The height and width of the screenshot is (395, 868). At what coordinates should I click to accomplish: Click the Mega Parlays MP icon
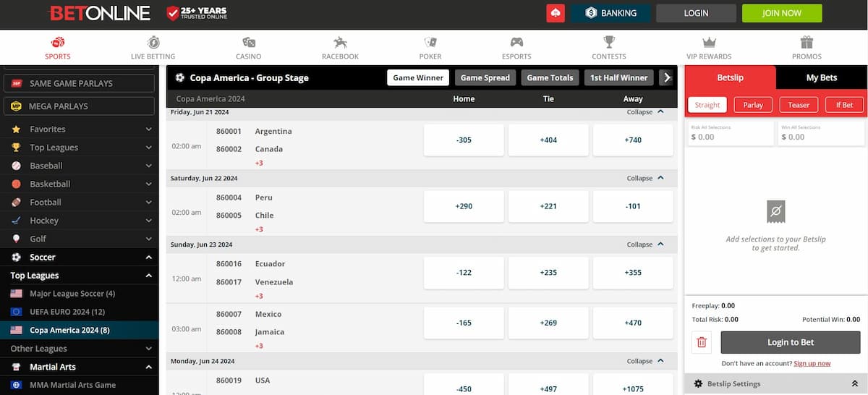coord(17,106)
